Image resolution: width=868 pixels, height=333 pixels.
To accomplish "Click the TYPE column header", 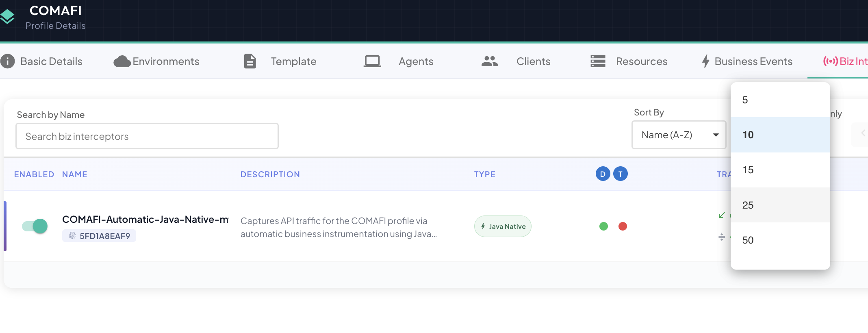I will click(x=485, y=174).
